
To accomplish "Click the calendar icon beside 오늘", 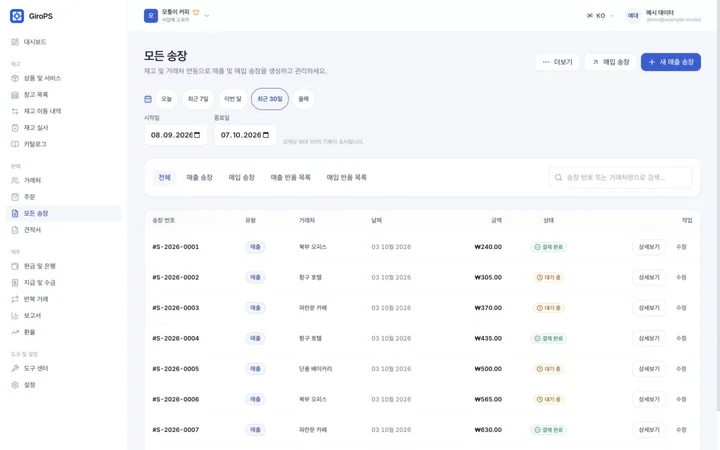I will coord(148,99).
